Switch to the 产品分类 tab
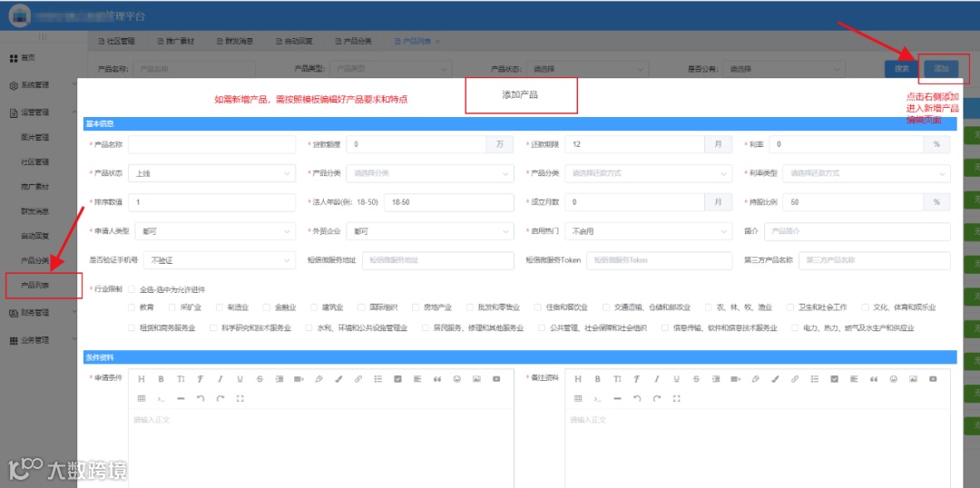Image resolution: width=980 pixels, height=488 pixels. (x=353, y=41)
